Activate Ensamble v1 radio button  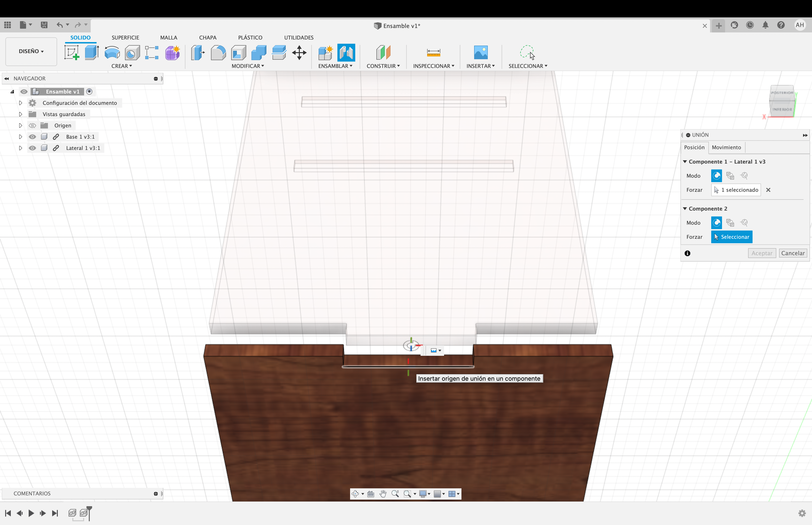pos(89,92)
